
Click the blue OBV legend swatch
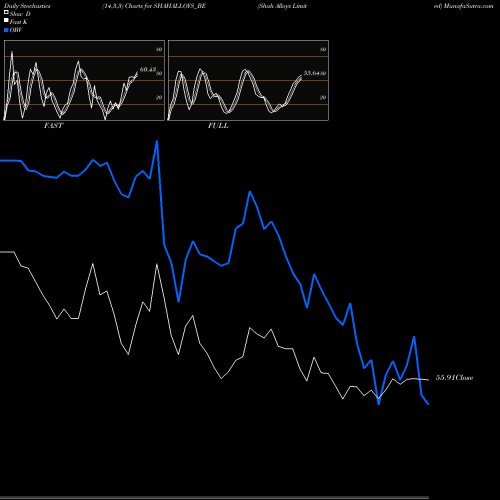(6, 30)
